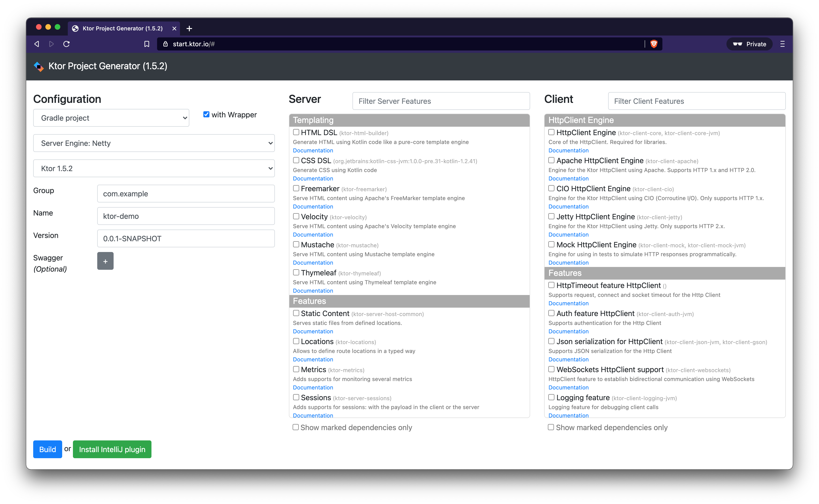This screenshot has width=819, height=504.
Task: Click the Group com.example field
Action: coord(186,194)
